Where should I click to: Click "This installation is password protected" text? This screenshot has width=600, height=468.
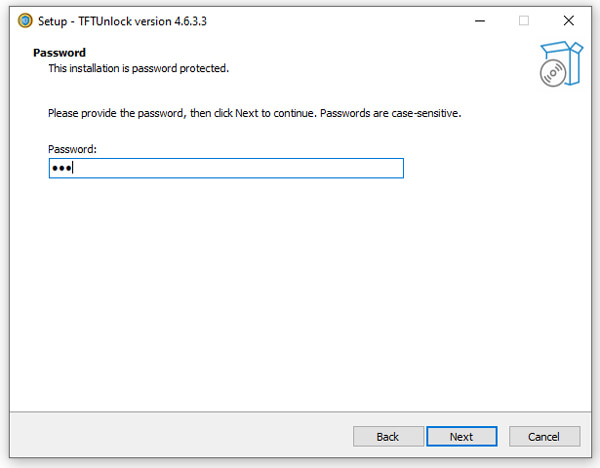(x=139, y=68)
